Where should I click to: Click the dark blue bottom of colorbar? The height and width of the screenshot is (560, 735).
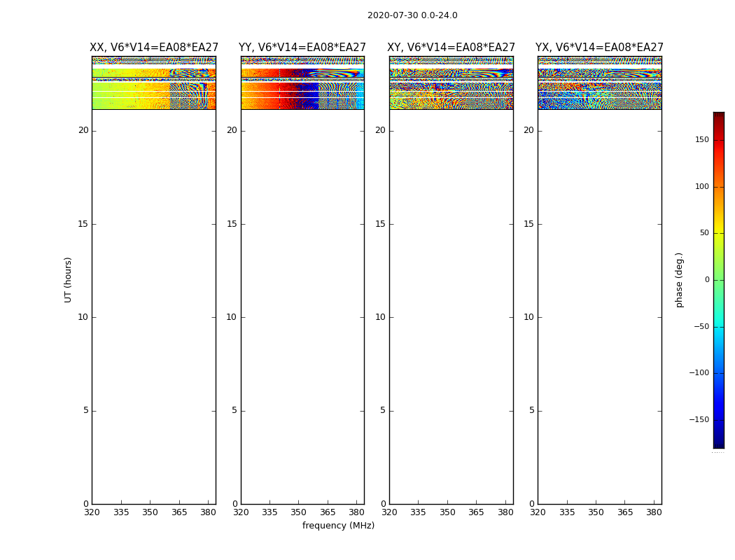pyautogui.click(x=718, y=443)
